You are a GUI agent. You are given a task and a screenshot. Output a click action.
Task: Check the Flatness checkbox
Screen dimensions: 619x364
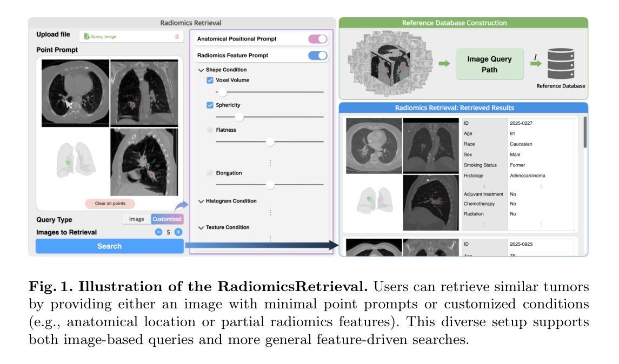(x=210, y=130)
